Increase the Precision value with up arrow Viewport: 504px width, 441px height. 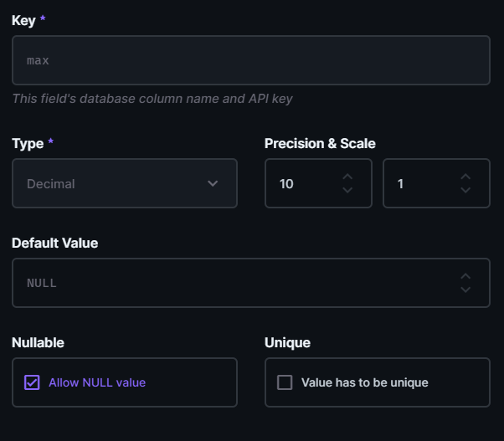tap(347, 177)
